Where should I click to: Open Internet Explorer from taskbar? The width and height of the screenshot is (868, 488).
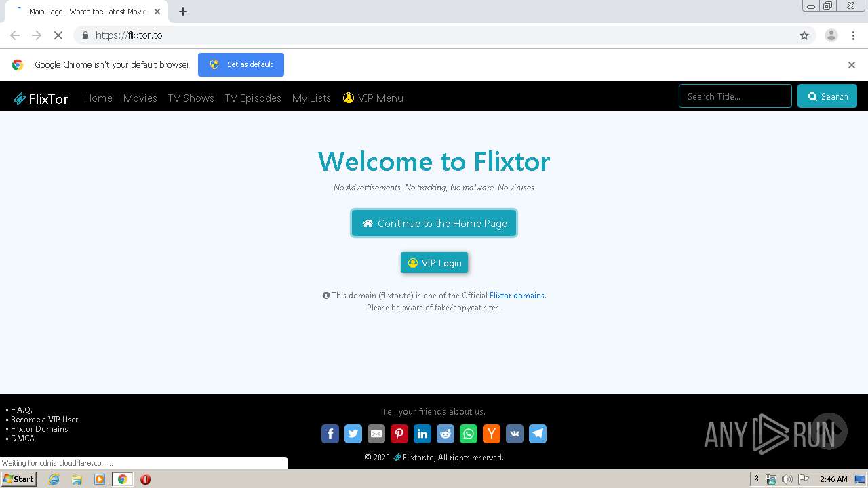point(54,479)
